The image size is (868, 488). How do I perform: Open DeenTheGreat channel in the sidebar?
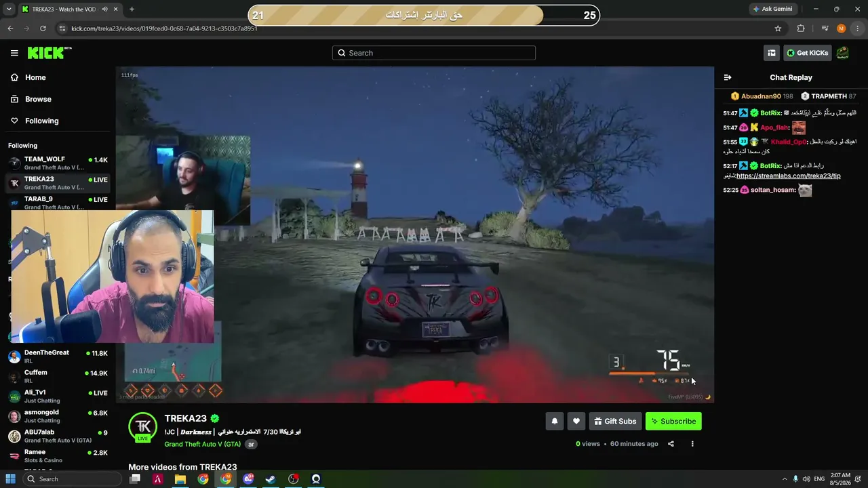tap(58, 357)
